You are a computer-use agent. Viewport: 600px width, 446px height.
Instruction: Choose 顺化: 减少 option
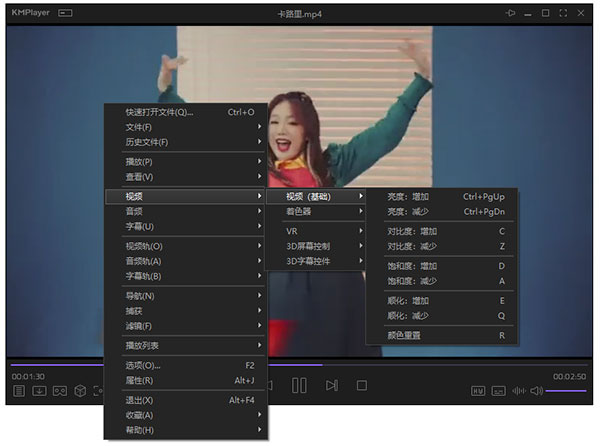pyautogui.click(x=442, y=316)
